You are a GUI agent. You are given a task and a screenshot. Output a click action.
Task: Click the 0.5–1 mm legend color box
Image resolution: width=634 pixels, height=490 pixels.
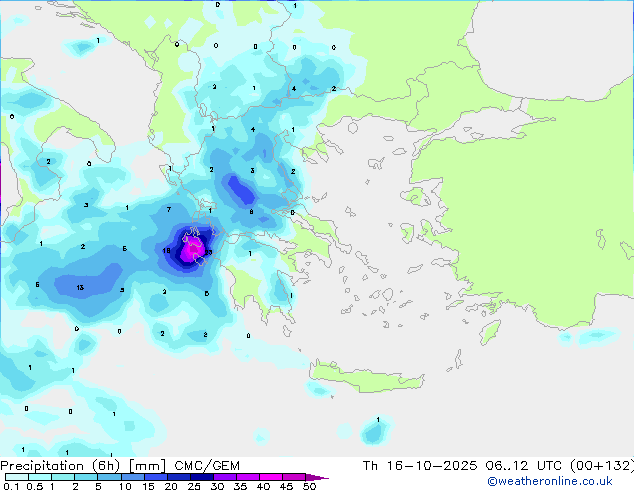coord(40,477)
